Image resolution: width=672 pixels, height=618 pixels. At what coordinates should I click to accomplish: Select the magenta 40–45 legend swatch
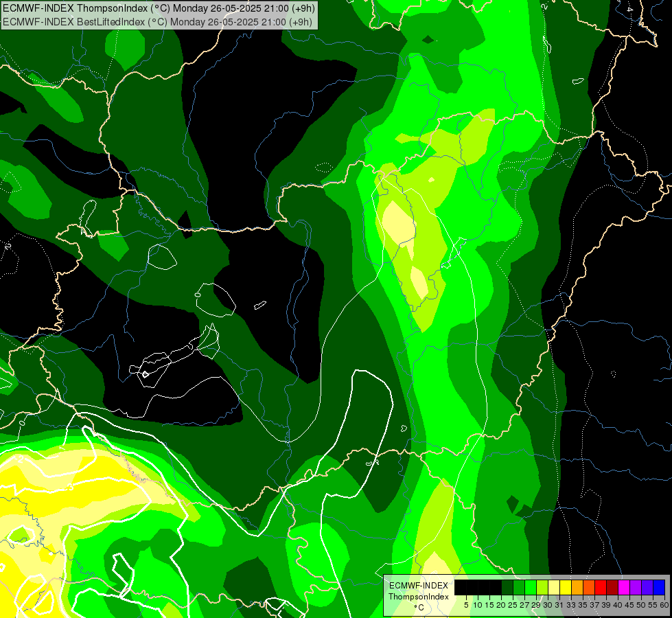click(x=623, y=587)
